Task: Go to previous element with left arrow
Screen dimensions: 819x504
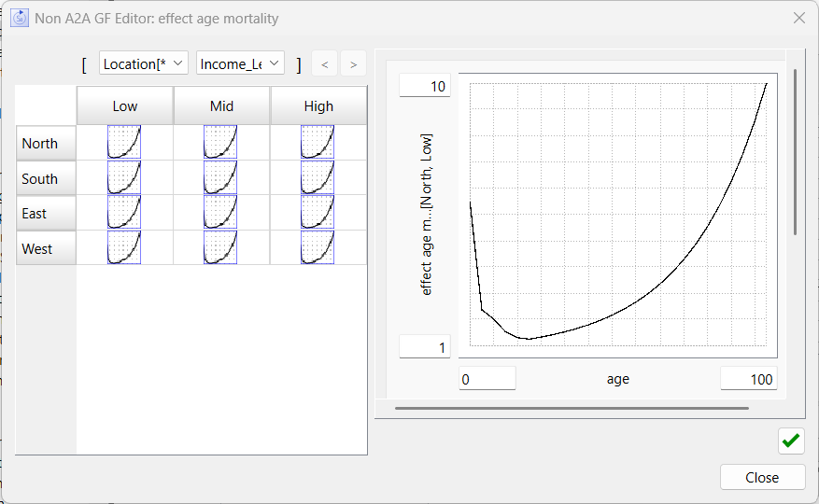Action: click(324, 64)
